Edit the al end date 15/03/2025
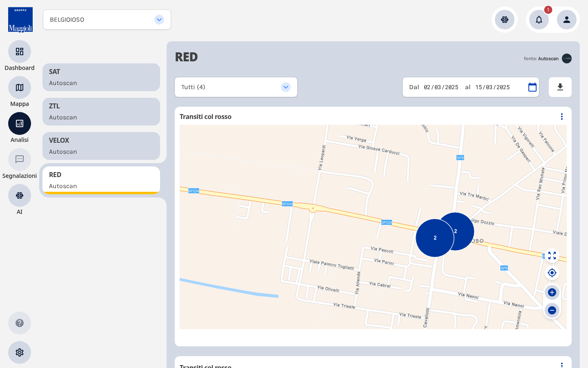The width and height of the screenshot is (588, 368). [x=492, y=87]
